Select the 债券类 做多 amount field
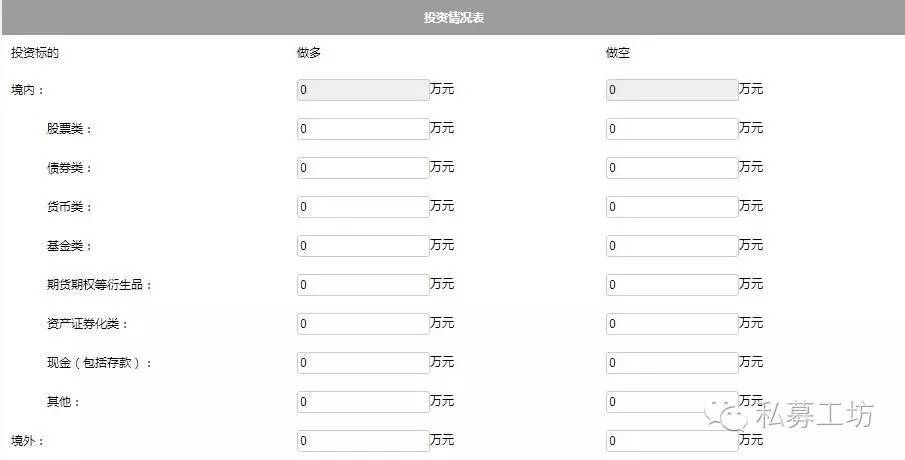 (x=363, y=168)
